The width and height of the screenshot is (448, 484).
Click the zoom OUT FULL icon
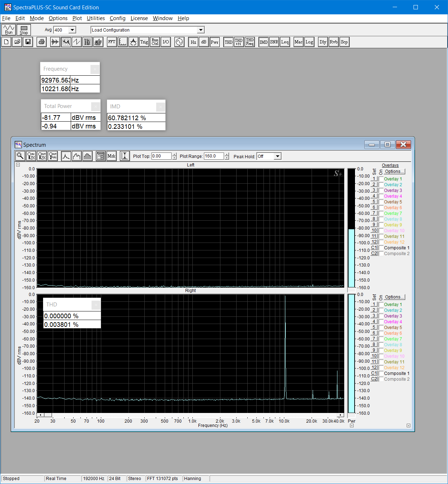(53, 156)
